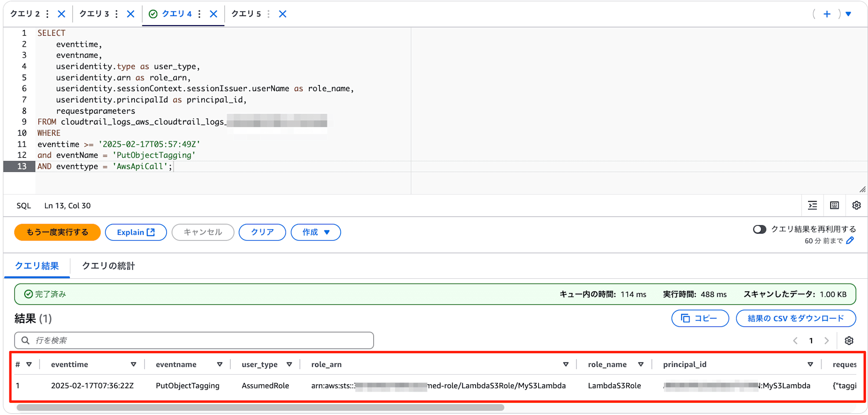This screenshot has height=415, width=868.
Task: Sort by role_name column arrow
Action: click(641, 364)
